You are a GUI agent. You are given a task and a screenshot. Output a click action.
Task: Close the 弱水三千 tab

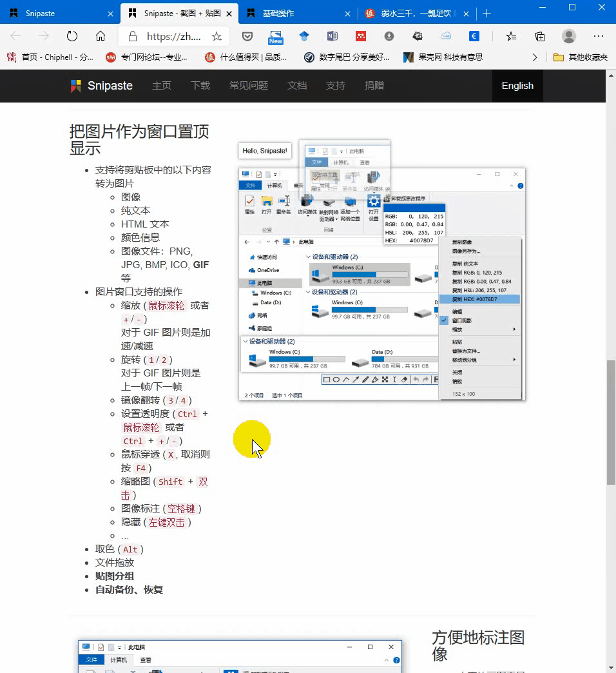(x=467, y=14)
